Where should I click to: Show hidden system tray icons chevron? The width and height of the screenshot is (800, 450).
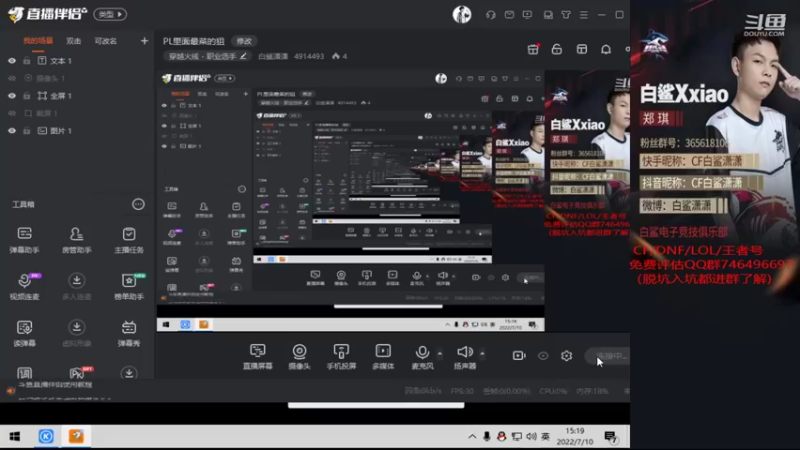[472, 437]
